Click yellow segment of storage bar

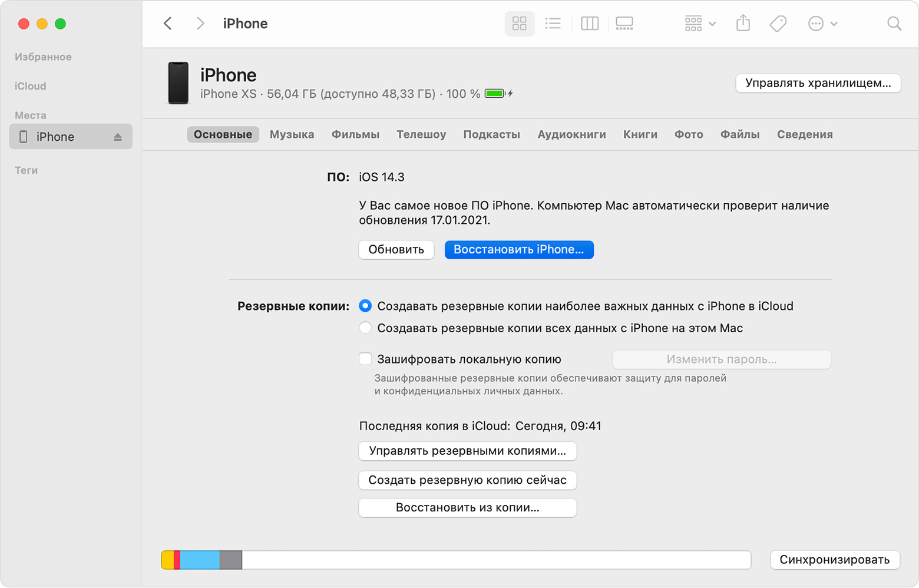167,560
